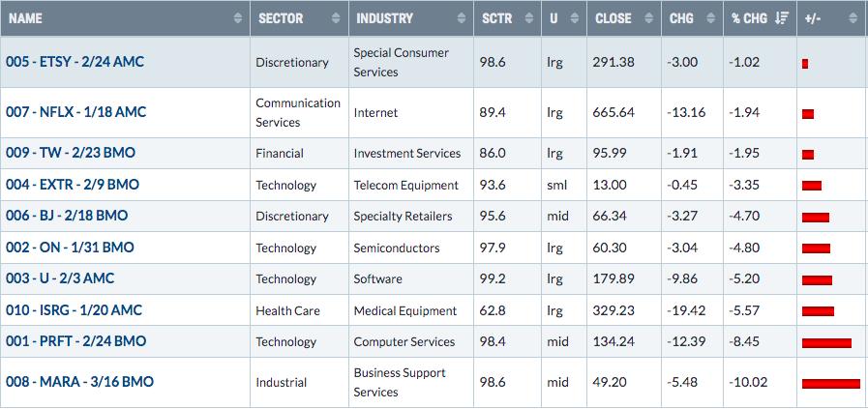Select the 002 - ON - 1/31 BMO link
Screen dimensions: 868x409
coord(70,248)
